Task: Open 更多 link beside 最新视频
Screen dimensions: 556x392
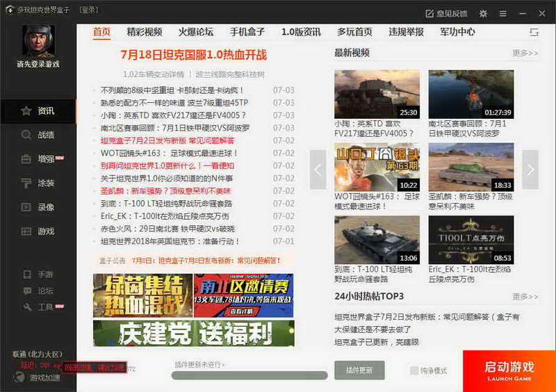Action: click(525, 54)
